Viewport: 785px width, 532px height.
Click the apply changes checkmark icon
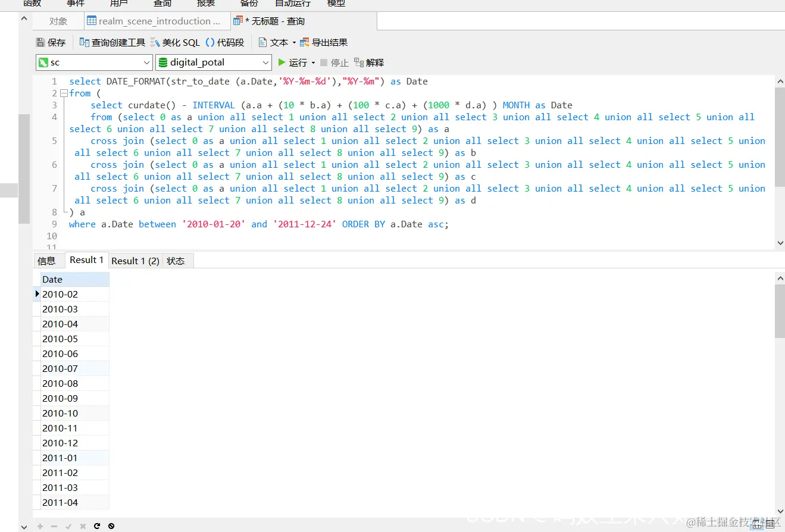(x=68, y=526)
